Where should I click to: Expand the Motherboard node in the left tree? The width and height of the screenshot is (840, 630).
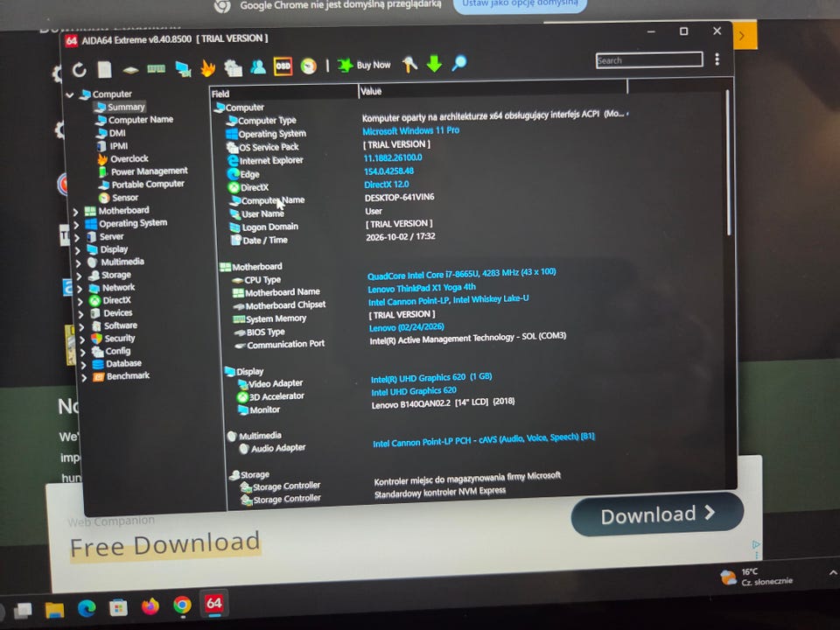point(75,212)
